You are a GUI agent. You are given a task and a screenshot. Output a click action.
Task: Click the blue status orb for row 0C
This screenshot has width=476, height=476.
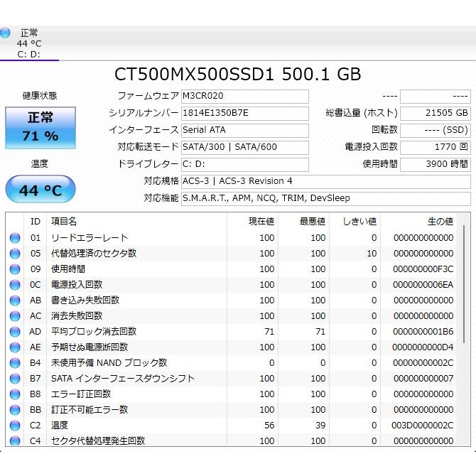pyautogui.click(x=15, y=285)
